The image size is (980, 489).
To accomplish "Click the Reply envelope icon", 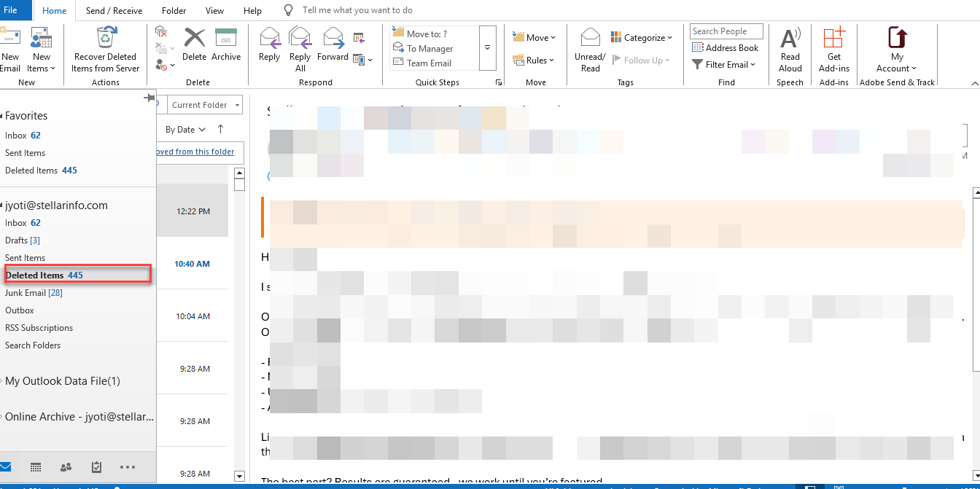I will tap(270, 38).
